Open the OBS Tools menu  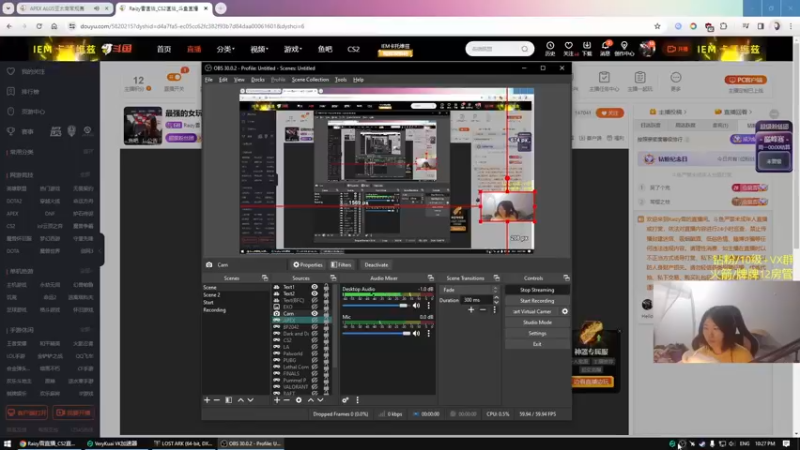(341, 80)
